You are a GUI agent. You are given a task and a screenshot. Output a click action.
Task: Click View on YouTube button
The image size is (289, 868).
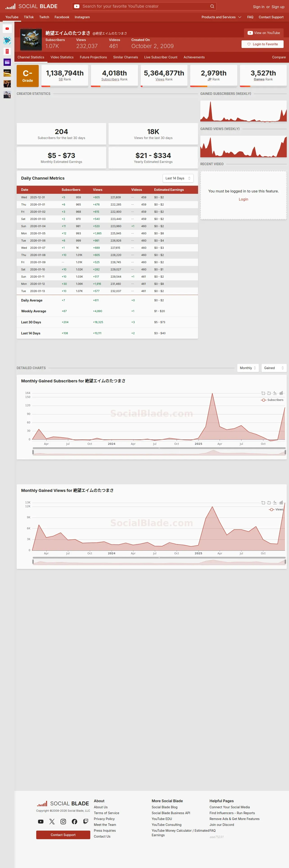[264, 33]
